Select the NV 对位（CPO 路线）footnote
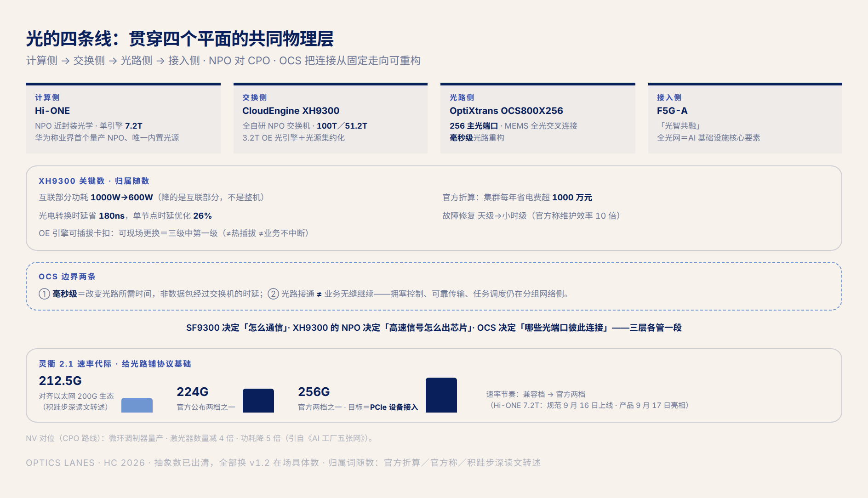The width and height of the screenshot is (868, 498). pyautogui.click(x=200, y=438)
